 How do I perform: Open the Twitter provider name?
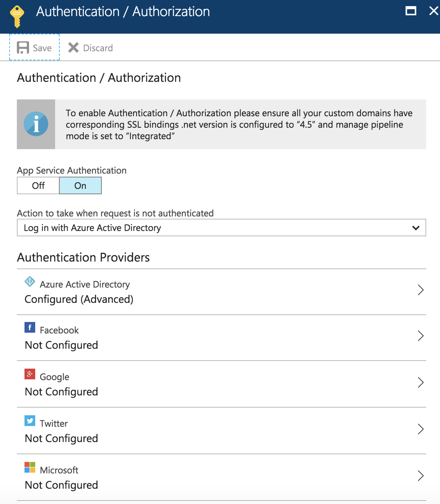pos(54,424)
